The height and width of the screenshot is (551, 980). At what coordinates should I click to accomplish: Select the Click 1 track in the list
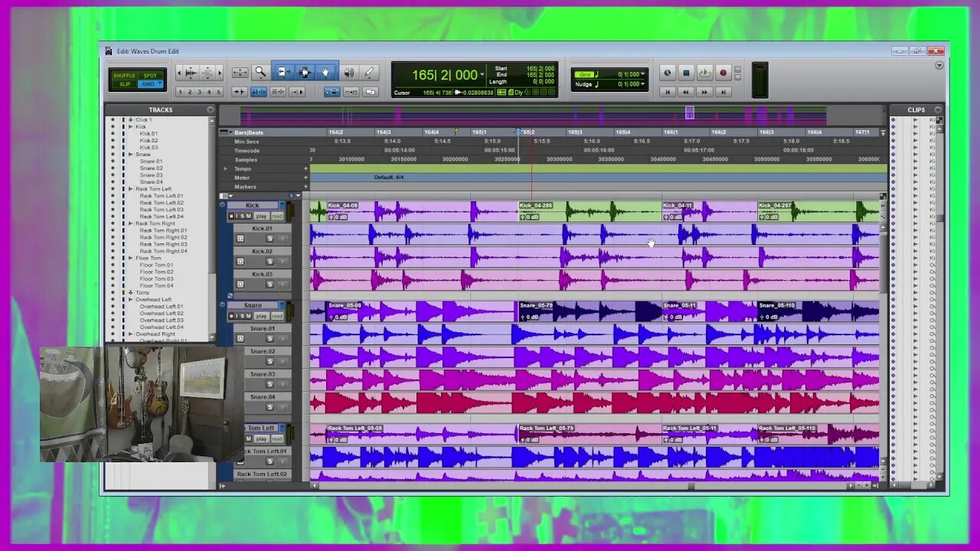tap(144, 120)
